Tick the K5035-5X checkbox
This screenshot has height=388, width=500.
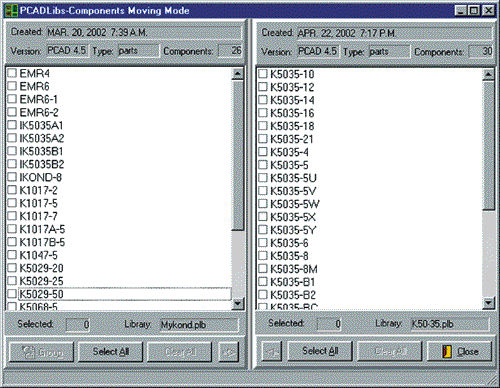263,217
